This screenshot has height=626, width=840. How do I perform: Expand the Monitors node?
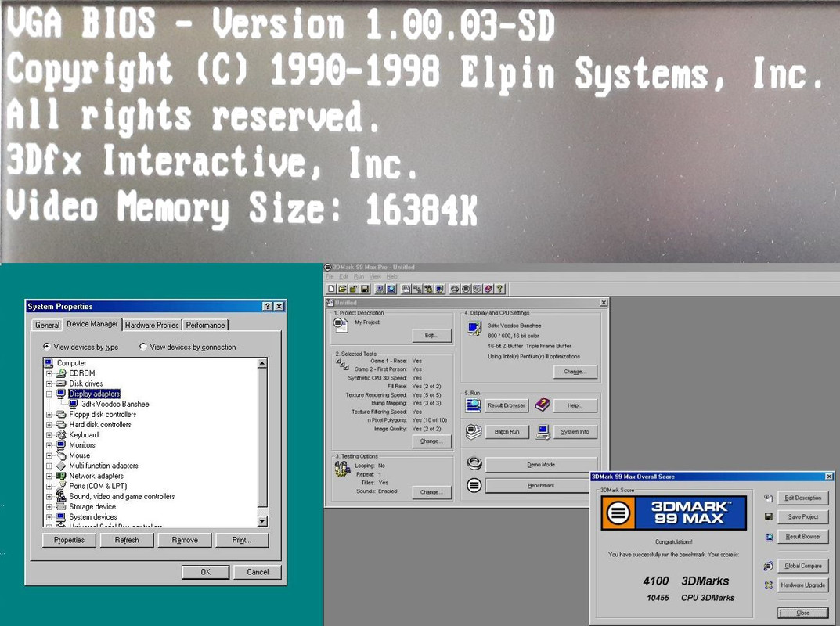click(49, 445)
